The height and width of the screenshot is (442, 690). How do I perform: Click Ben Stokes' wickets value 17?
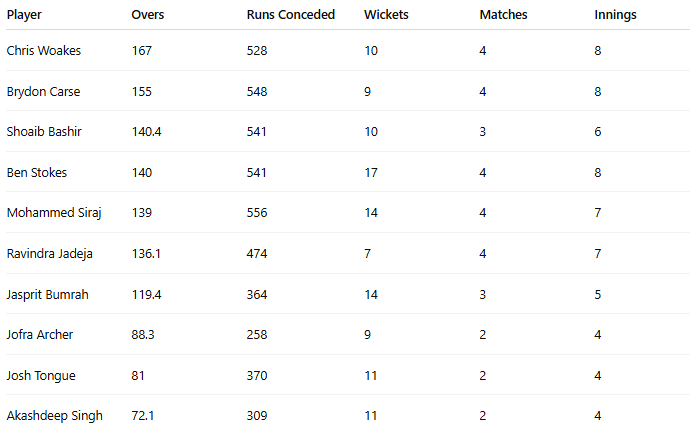tap(371, 173)
